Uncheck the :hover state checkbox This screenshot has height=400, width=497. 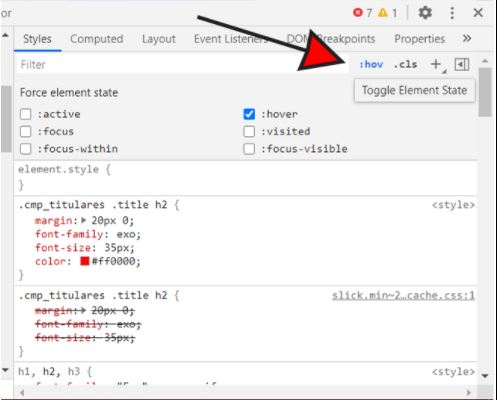pos(249,114)
